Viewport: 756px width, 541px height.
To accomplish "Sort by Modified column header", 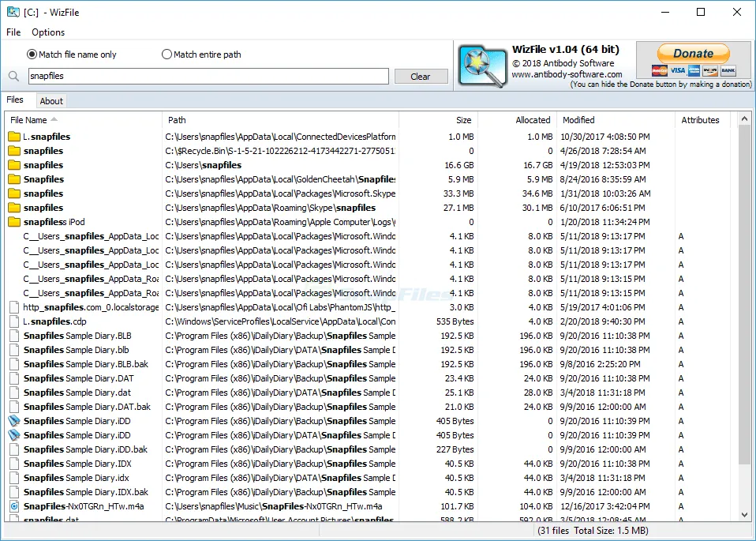I will [616, 120].
